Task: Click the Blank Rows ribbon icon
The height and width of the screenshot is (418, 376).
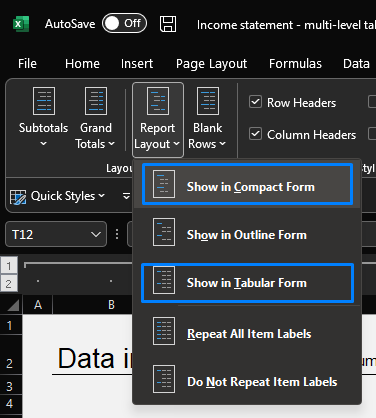Action: click(x=208, y=101)
